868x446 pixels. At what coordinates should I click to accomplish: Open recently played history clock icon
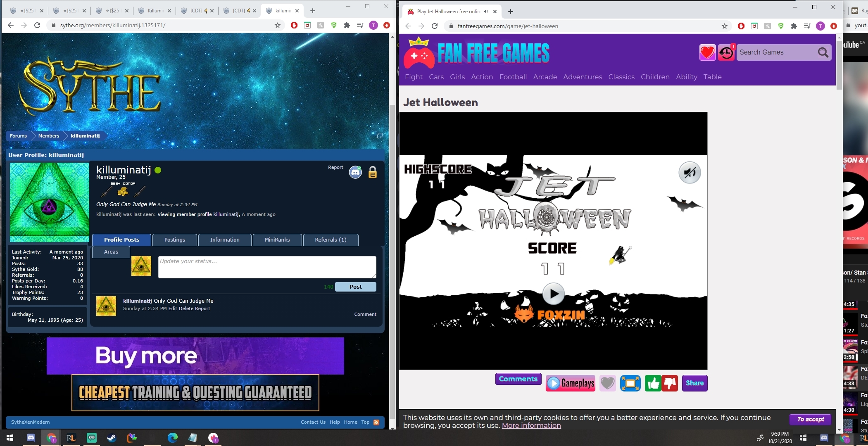[x=726, y=52]
